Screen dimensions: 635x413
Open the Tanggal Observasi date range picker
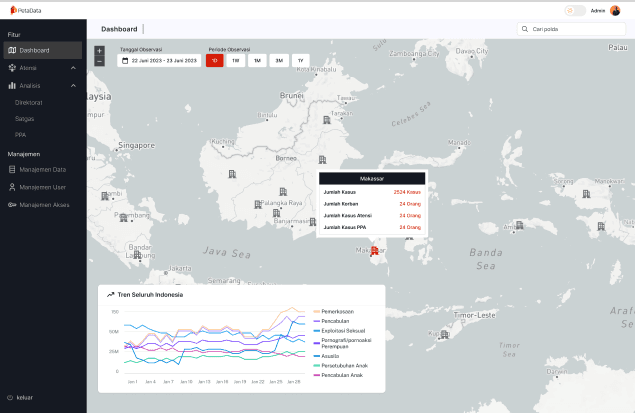pyautogui.click(x=160, y=61)
